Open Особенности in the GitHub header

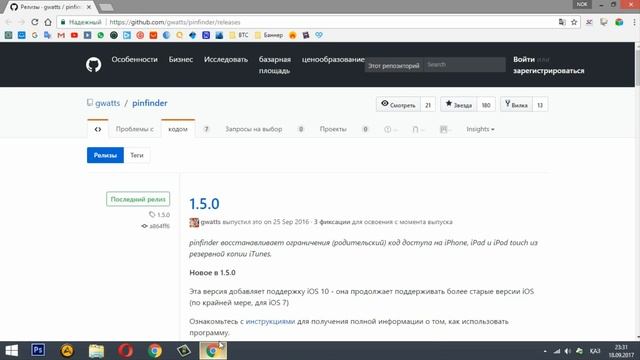pos(134,60)
